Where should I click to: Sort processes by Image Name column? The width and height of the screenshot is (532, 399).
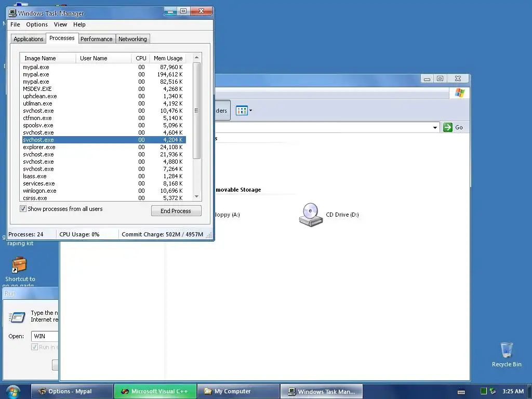(47, 58)
